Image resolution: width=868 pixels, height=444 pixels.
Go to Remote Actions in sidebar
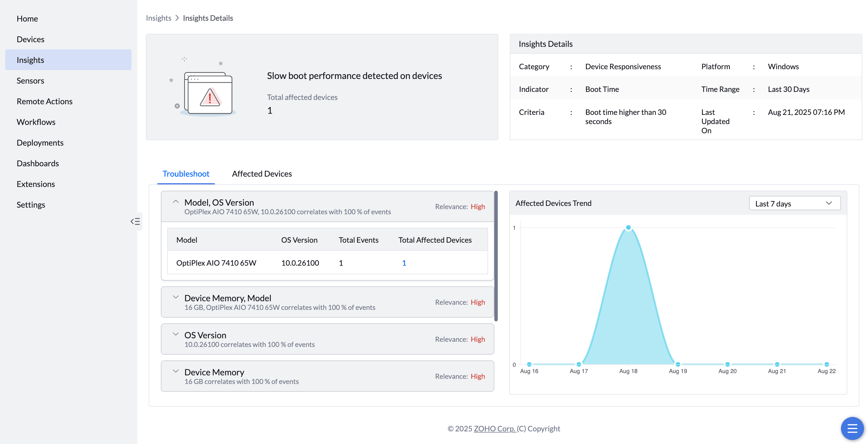click(45, 101)
